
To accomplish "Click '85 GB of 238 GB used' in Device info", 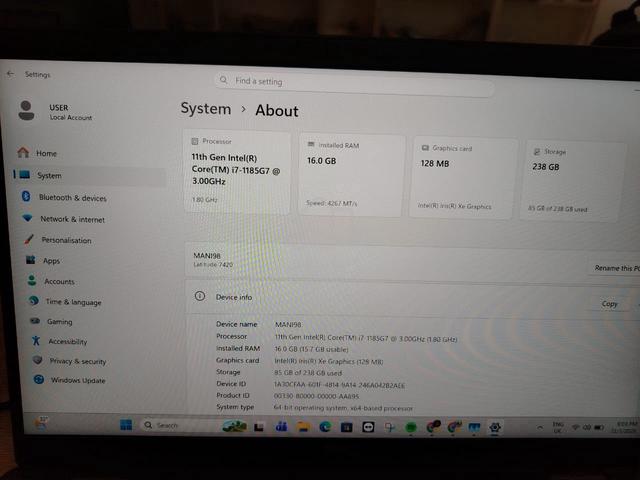I will pyautogui.click(x=308, y=373).
